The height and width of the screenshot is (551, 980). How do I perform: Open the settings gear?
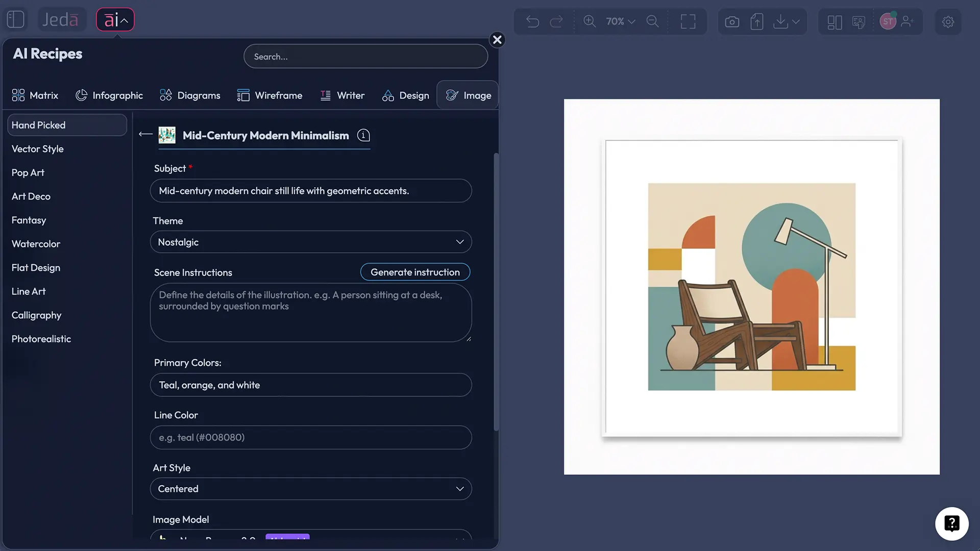coord(948,22)
